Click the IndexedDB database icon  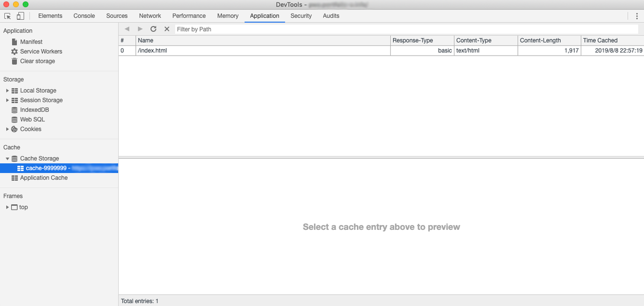point(15,110)
